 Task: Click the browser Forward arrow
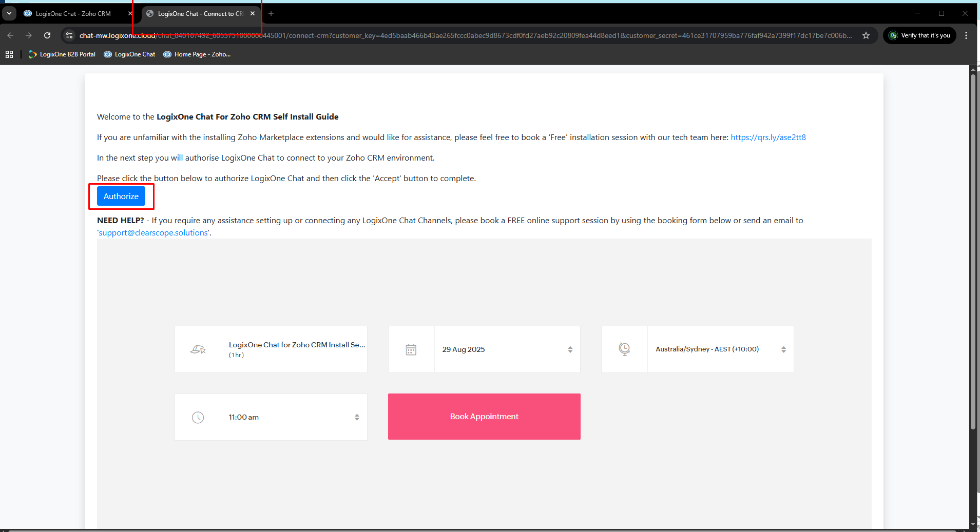29,35
